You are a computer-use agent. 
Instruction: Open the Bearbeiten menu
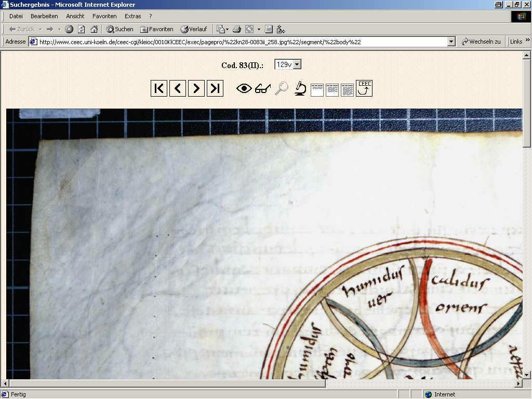[44, 16]
